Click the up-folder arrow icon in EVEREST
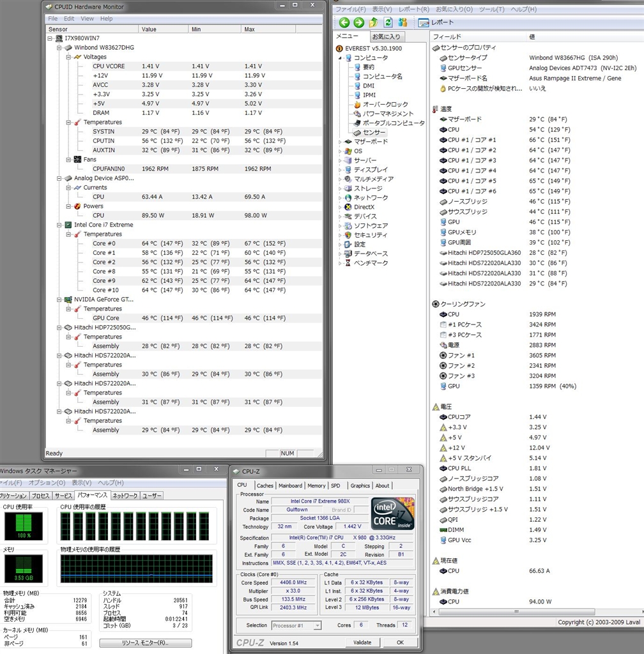Image resolution: width=644 pixels, height=654 pixels. [373, 22]
